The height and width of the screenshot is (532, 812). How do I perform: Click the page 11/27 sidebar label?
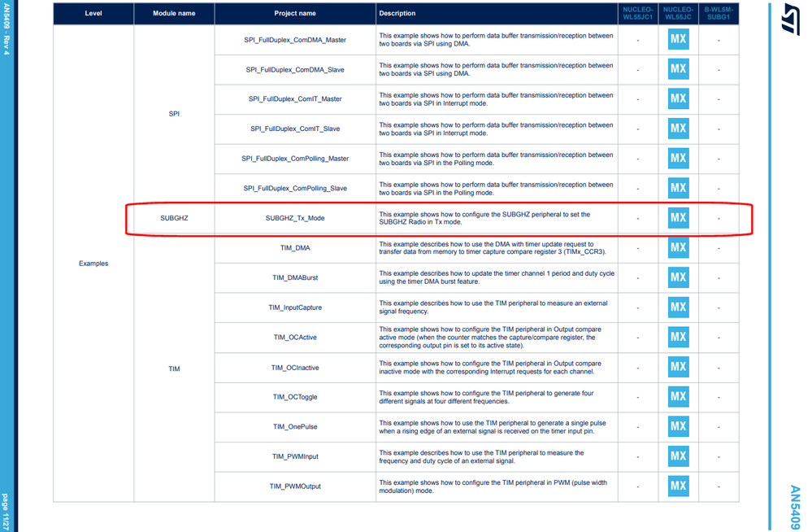(x=5, y=512)
